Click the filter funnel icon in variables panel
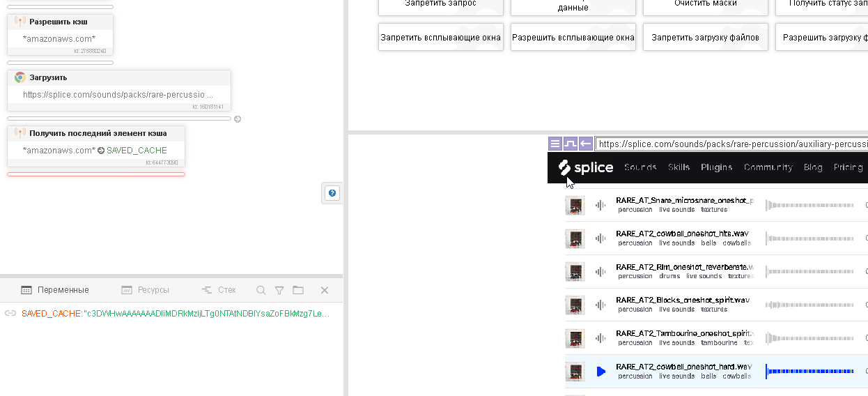 pos(279,290)
